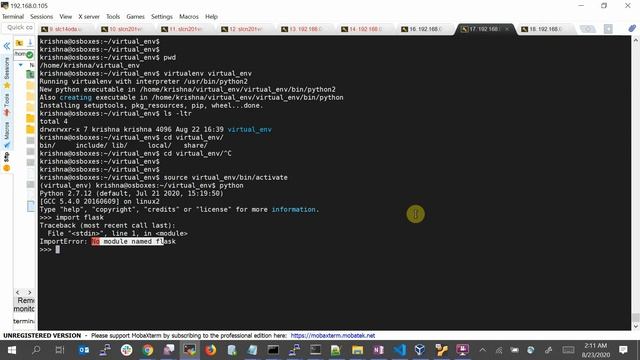The image size is (640, 360).
Task: Open the Sftp sidebar tab
Action: [x=7, y=162]
